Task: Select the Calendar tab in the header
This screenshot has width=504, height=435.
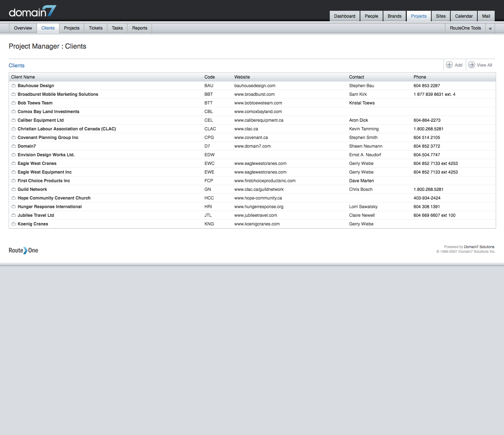Action: 464,16
